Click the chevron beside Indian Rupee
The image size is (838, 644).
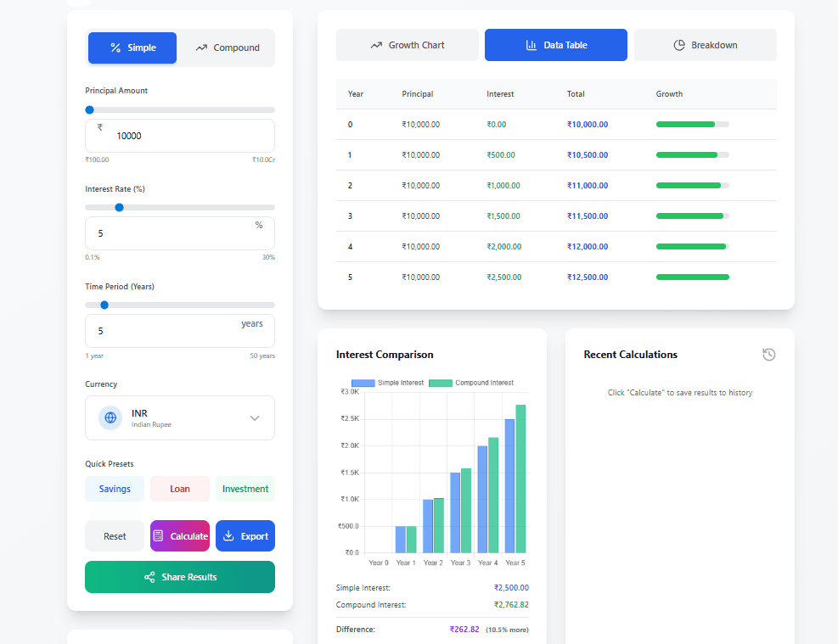[x=254, y=417]
